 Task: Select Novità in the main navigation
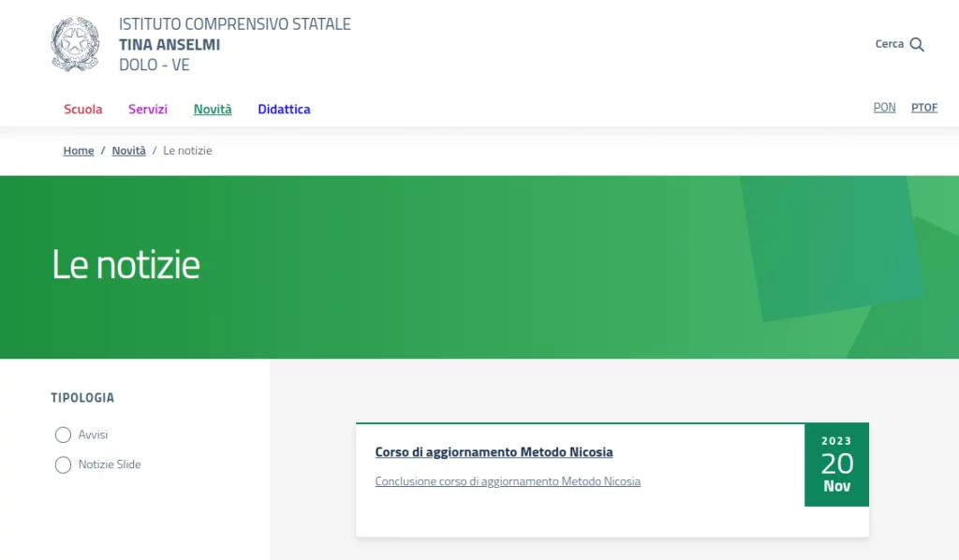pos(213,110)
